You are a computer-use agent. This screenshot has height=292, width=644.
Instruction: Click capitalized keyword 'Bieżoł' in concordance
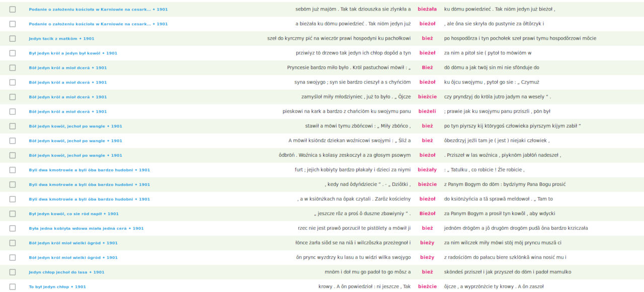point(427,214)
